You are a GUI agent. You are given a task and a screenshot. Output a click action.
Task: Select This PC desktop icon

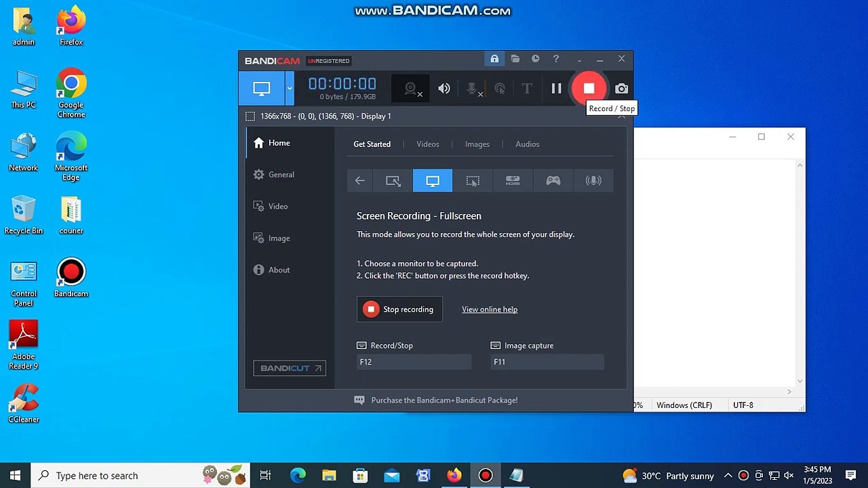[x=24, y=90]
